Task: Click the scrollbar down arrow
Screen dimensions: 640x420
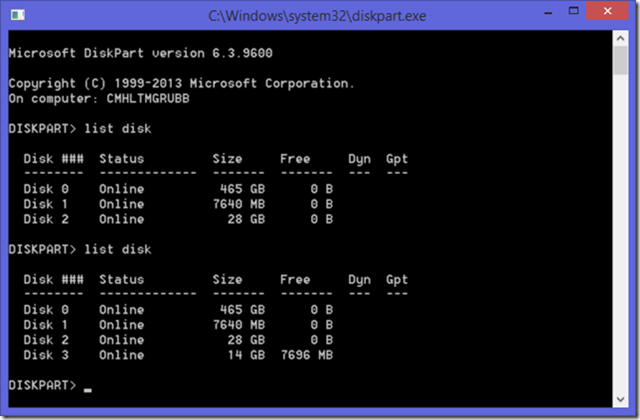Action: [x=620, y=398]
